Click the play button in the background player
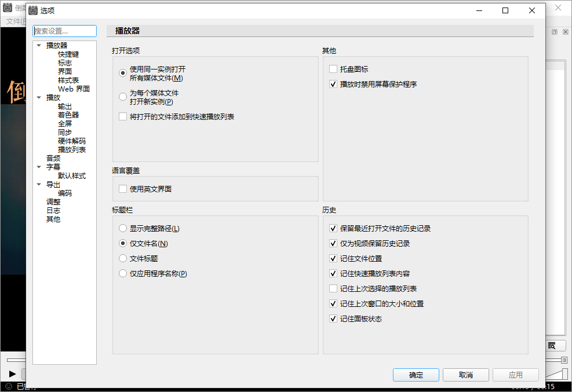Image resolution: width=572 pixels, height=392 pixels. (x=12, y=374)
